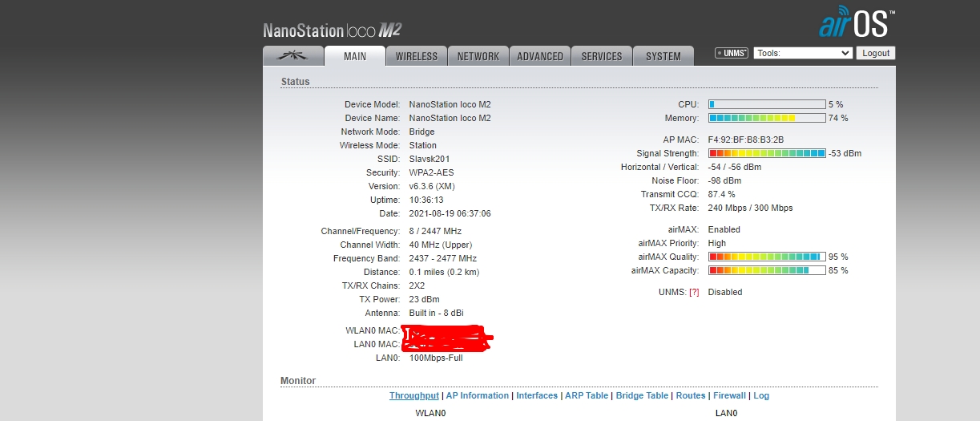Click the airMAX value Enabled
This screenshot has width=980, height=421.
click(x=724, y=229)
